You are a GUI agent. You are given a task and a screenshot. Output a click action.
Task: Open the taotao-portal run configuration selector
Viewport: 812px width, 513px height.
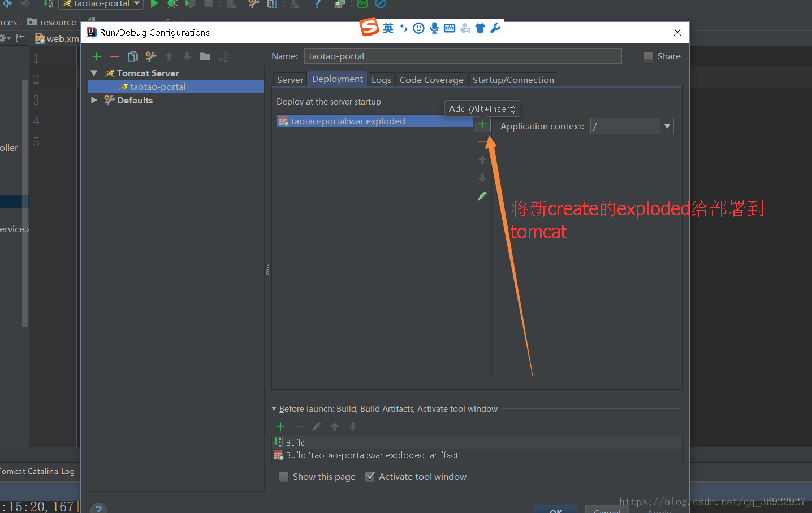pyautogui.click(x=101, y=3)
